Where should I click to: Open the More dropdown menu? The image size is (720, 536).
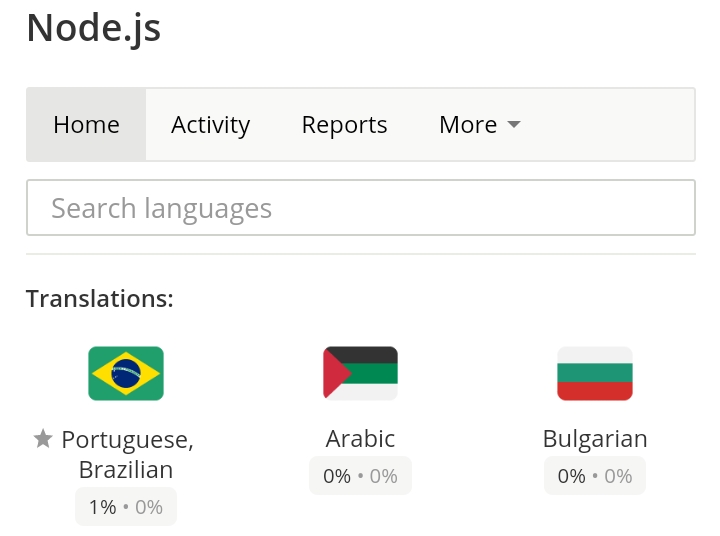[479, 124]
